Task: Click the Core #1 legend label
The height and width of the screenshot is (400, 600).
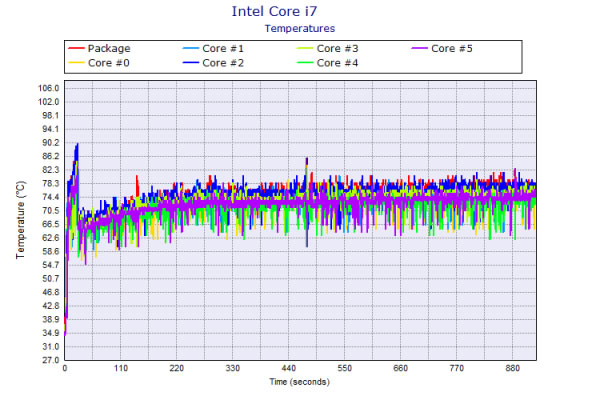Action: click(223, 49)
